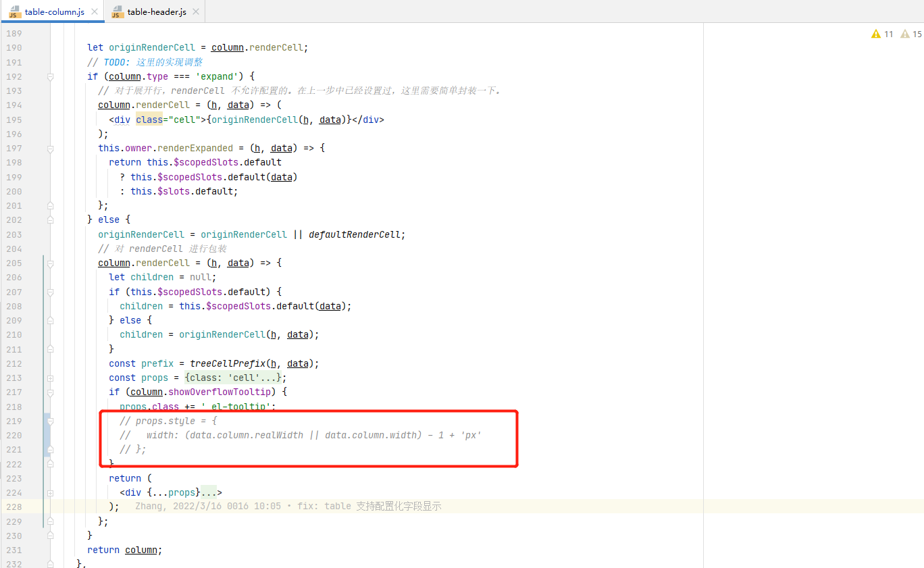The height and width of the screenshot is (568, 924).
Task: Click this.$slots.default on line 200
Action: click(x=183, y=191)
